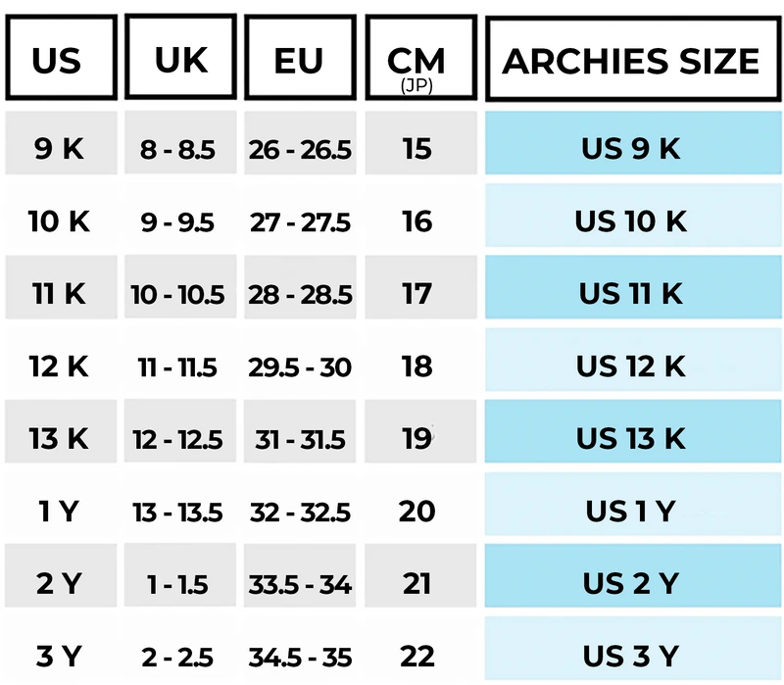Click the ARCHIES SIZE column header
784x685 pixels.
coord(631,60)
